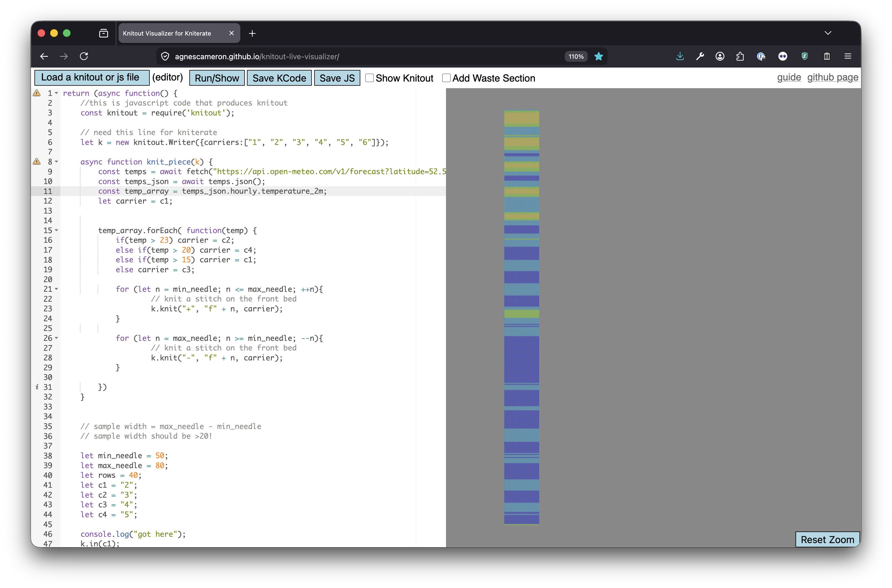Click the info marker on line 31
This screenshot has width=892, height=588.
tap(37, 387)
